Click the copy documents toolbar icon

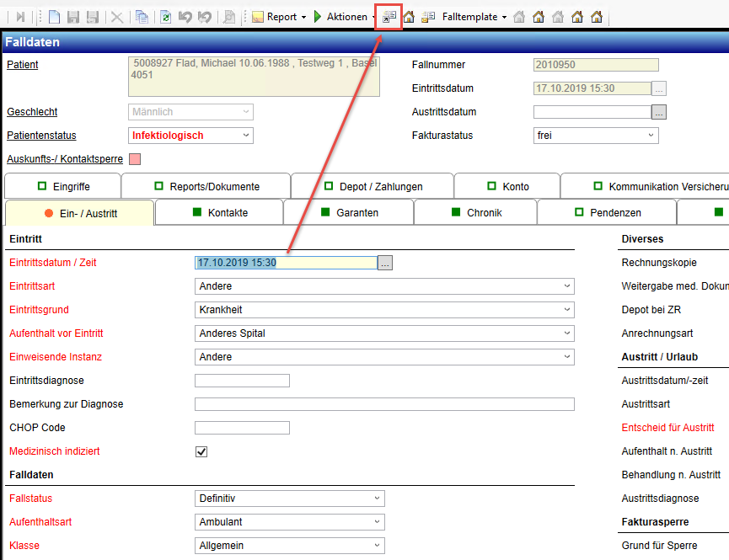142,17
